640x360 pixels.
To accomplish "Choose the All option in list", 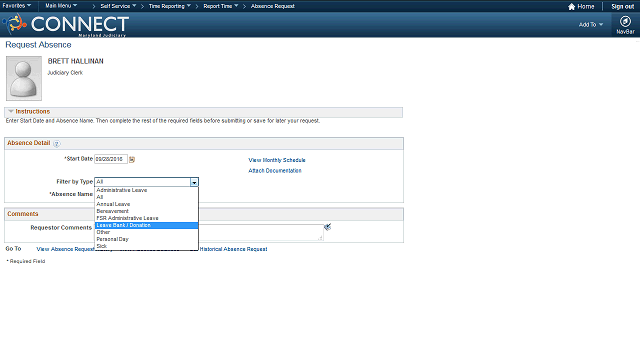I will 146,197.
